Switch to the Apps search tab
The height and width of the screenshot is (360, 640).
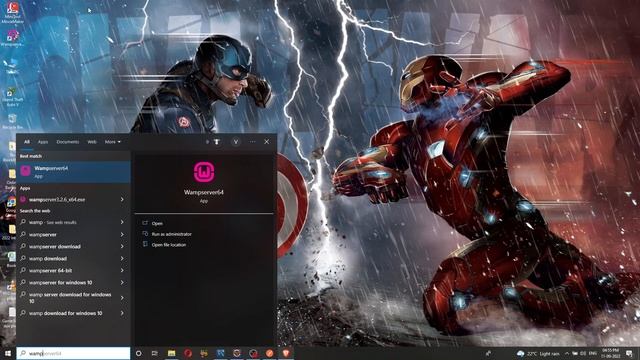pos(43,142)
